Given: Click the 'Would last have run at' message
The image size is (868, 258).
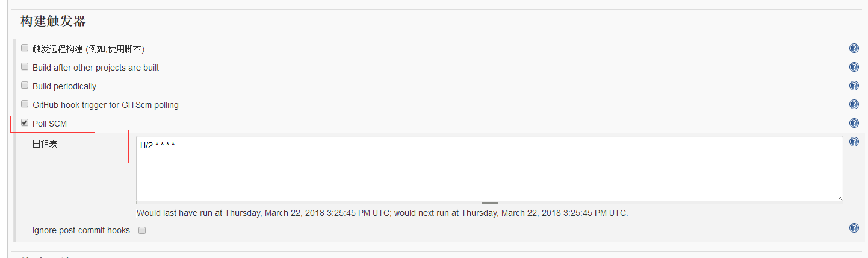Looking at the screenshot, I should [x=382, y=213].
